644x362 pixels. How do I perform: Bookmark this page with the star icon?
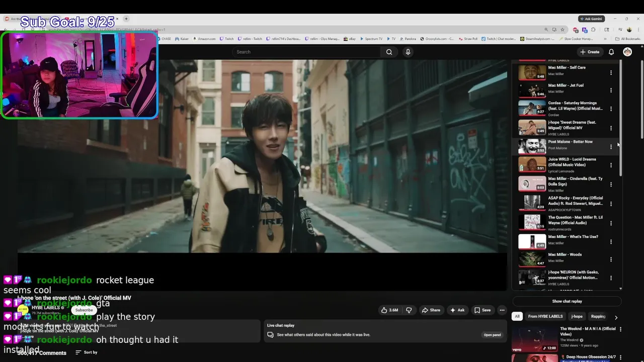[562, 30]
